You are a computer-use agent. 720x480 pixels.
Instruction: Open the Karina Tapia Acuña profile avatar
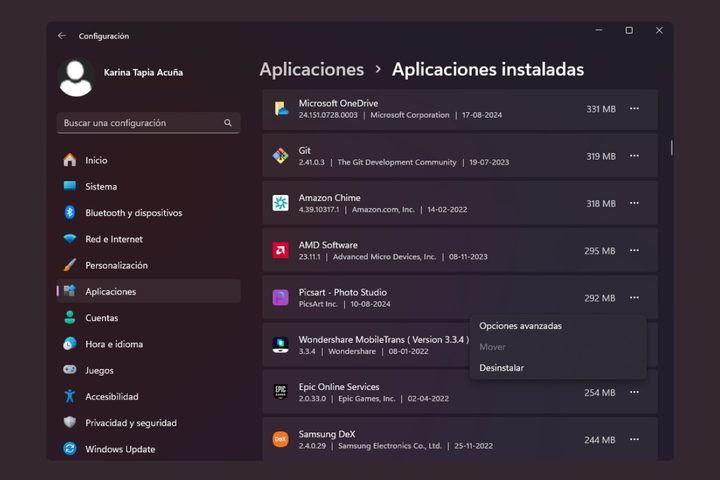point(76,78)
